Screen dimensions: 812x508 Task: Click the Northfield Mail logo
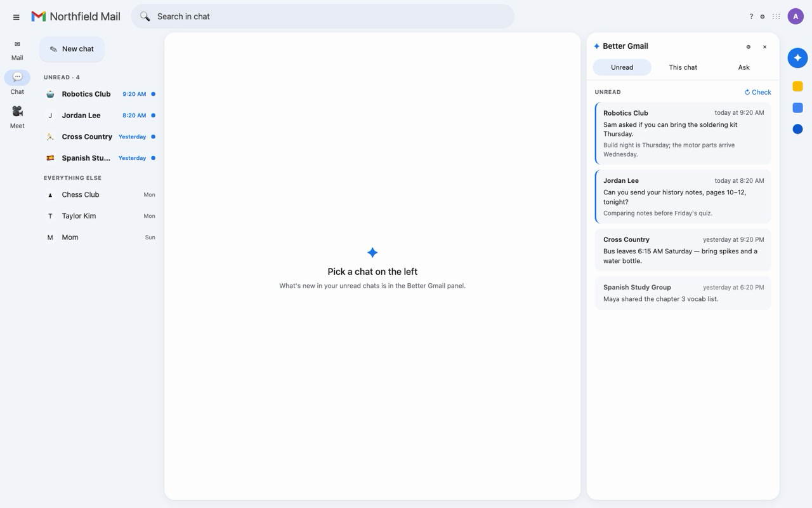[x=75, y=17]
